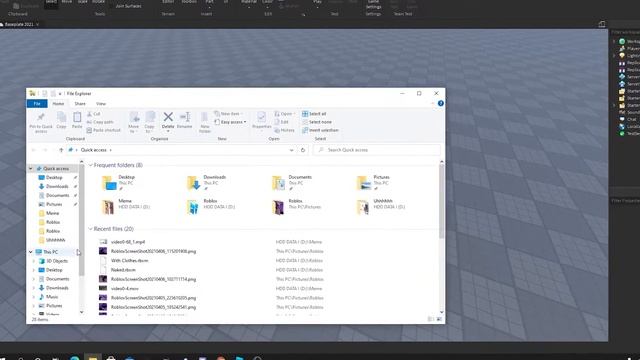
Task: Open the New item dropdown
Action: tap(229, 114)
